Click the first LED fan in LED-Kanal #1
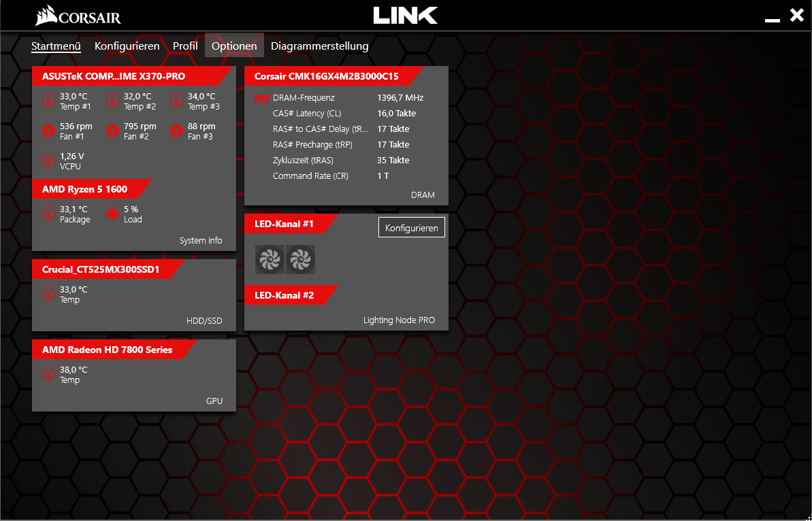The image size is (812, 521). tap(270, 259)
